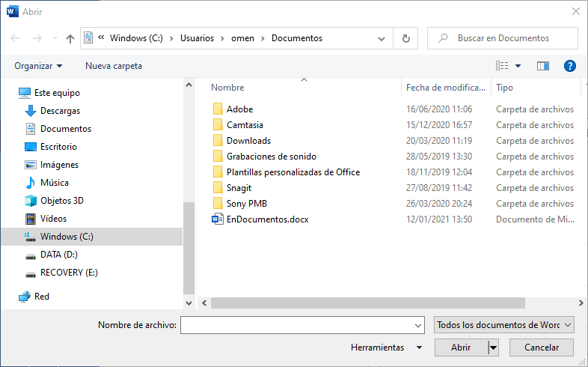Select the Snagit folder icon
The height and width of the screenshot is (367, 588).
[218, 188]
